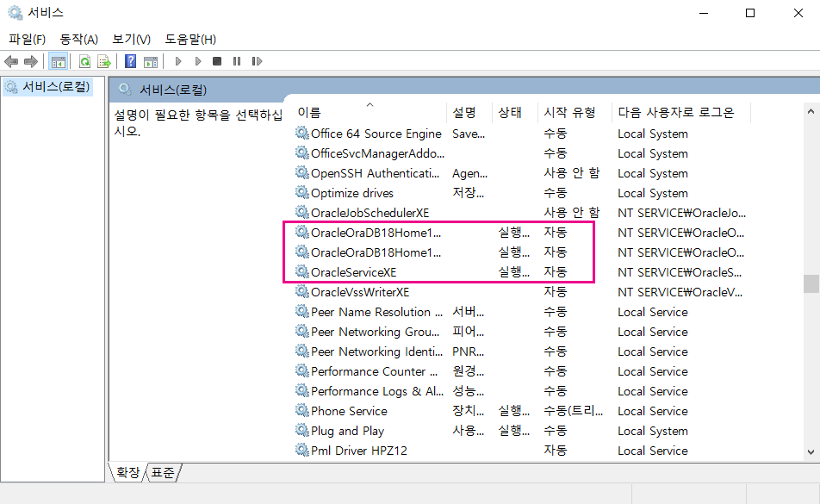
Task: Sort by the 설명 column header
Action: (469, 112)
